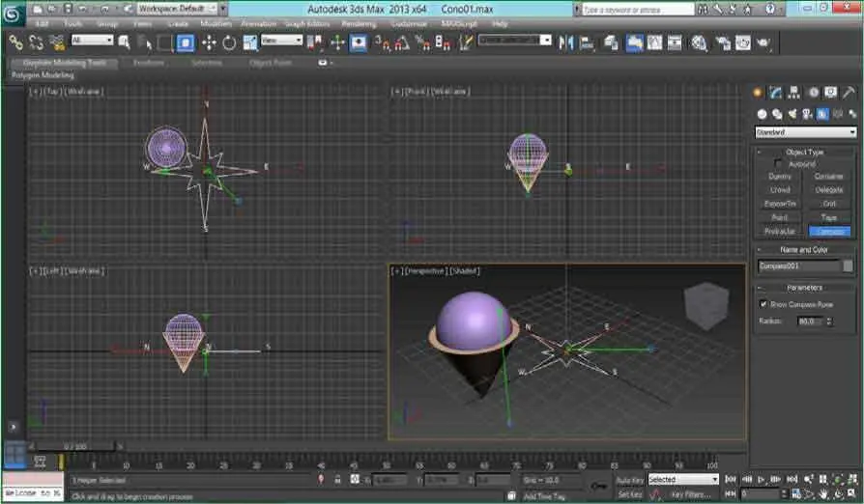Click the Point helper button
This screenshot has width=864, height=504.
(x=780, y=217)
